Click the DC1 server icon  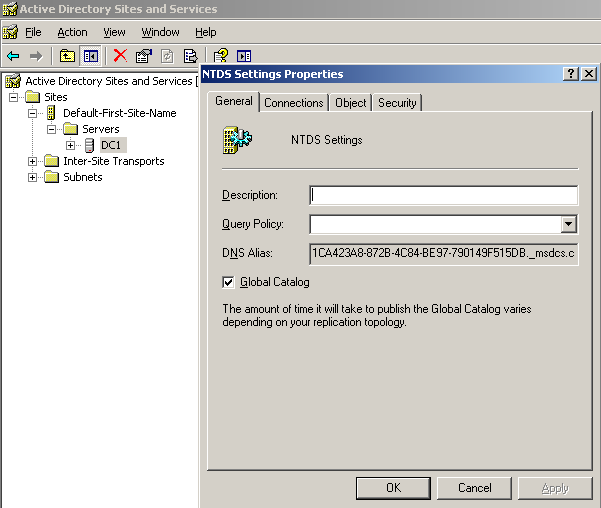pos(89,145)
